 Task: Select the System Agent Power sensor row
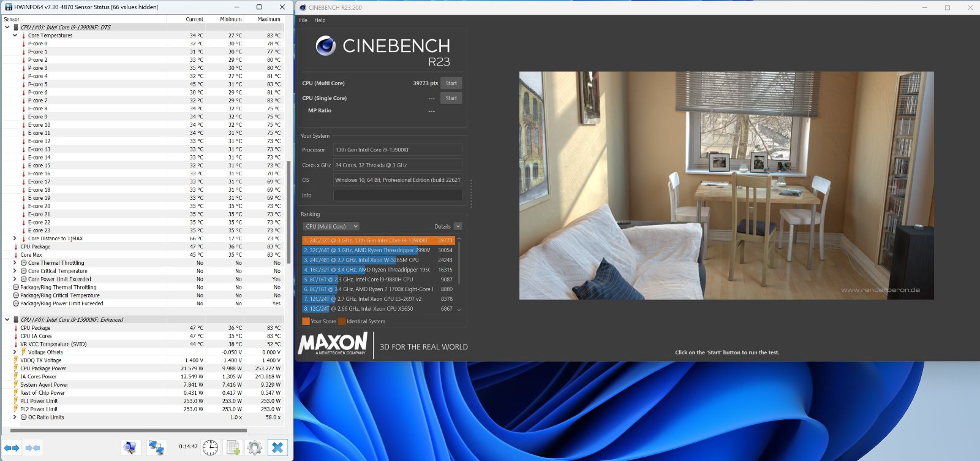(x=143, y=385)
